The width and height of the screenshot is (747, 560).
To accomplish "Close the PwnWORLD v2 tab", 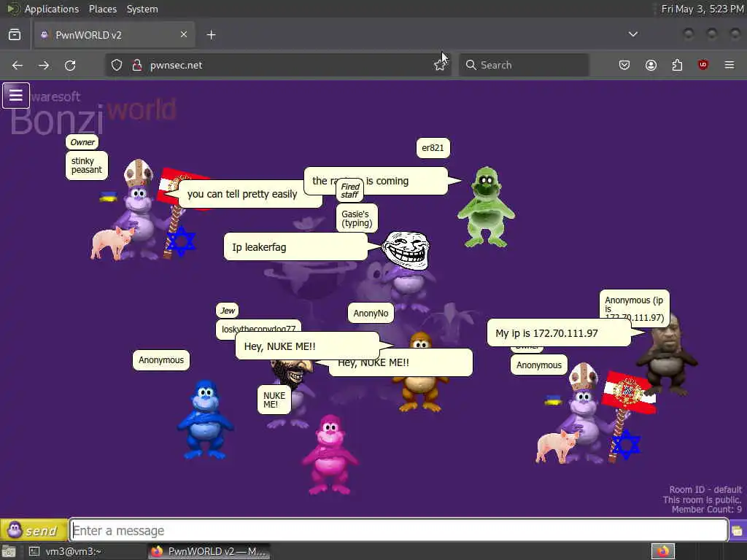I will [x=183, y=34].
